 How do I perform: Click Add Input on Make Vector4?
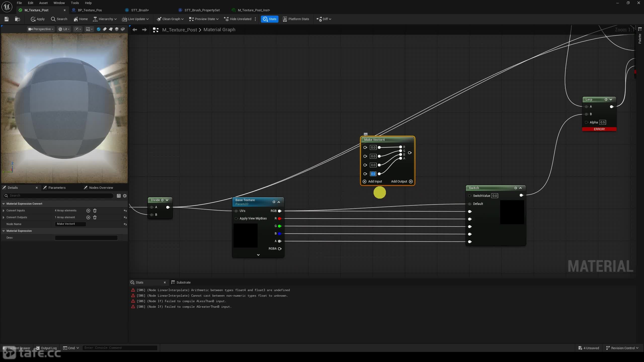(x=372, y=182)
